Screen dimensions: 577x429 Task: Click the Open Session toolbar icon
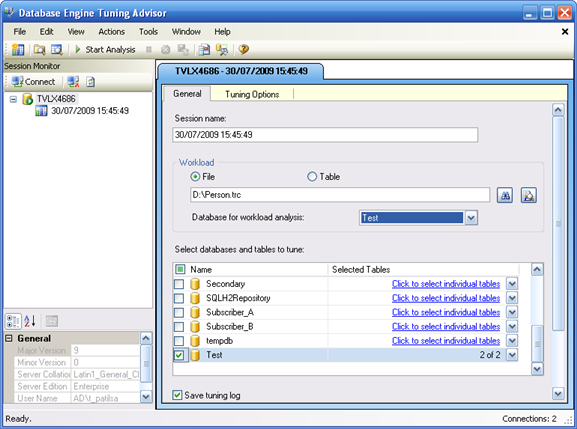pyautogui.click(x=39, y=49)
